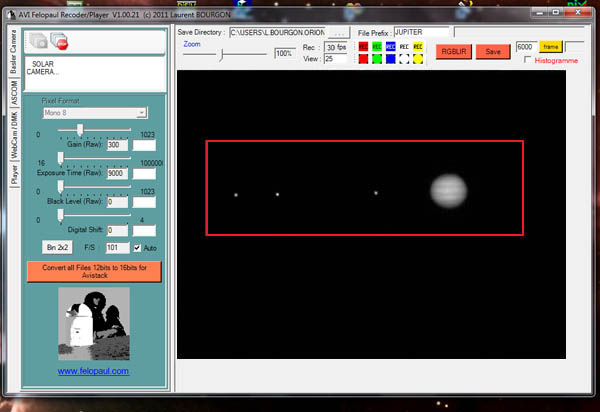Switch to the Player tab

[x=13, y=176]
